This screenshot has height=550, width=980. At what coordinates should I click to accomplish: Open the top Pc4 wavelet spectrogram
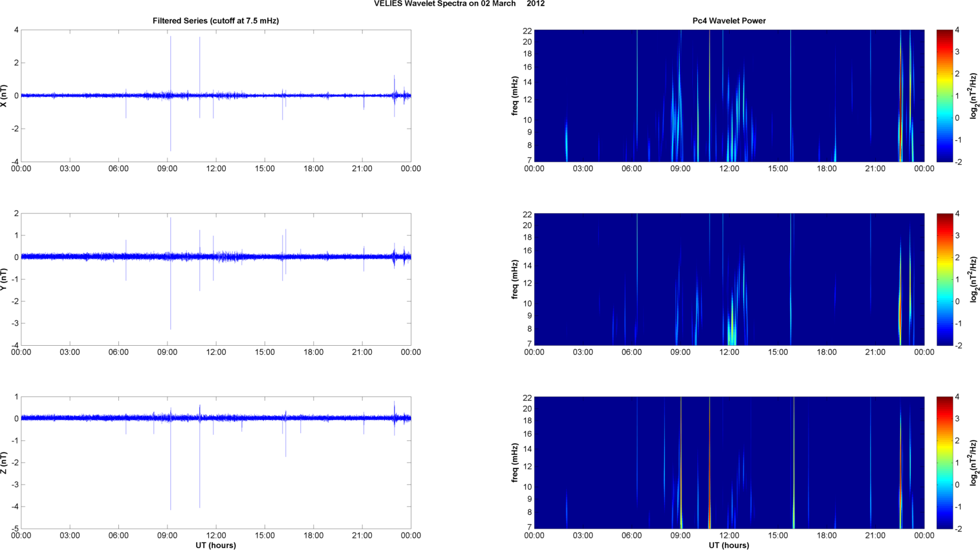[x=729, y=96]
